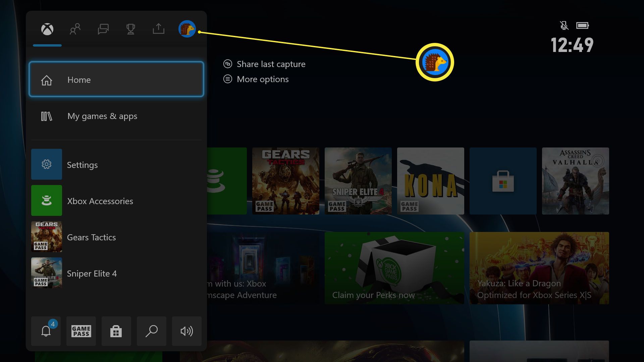
Task: Click the Sniper Elite 4 label
Action: click(92, 274)
